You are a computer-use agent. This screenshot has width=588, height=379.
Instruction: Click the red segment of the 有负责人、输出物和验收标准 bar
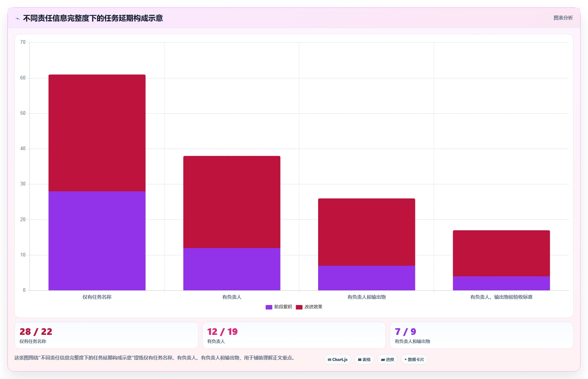501,253
